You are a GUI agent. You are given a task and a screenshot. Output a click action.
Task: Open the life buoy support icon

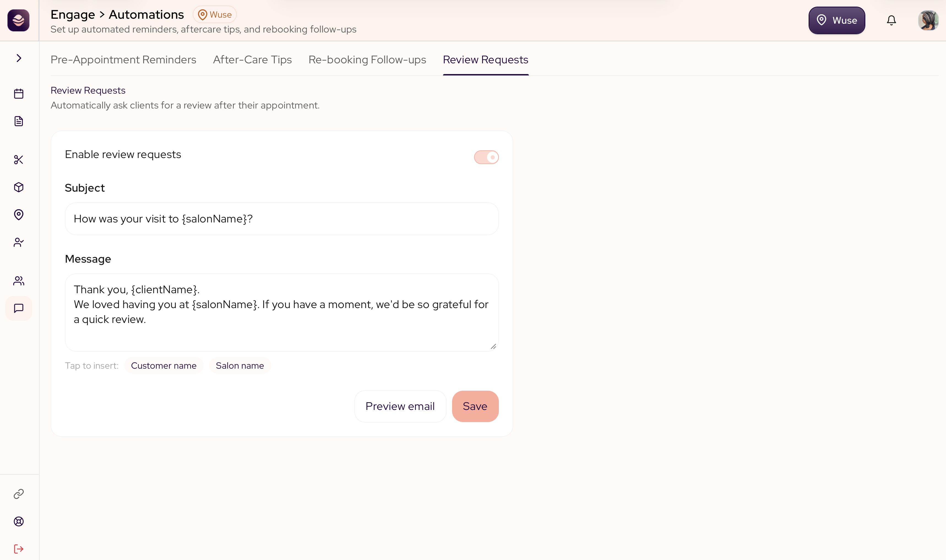coord(18,521)
